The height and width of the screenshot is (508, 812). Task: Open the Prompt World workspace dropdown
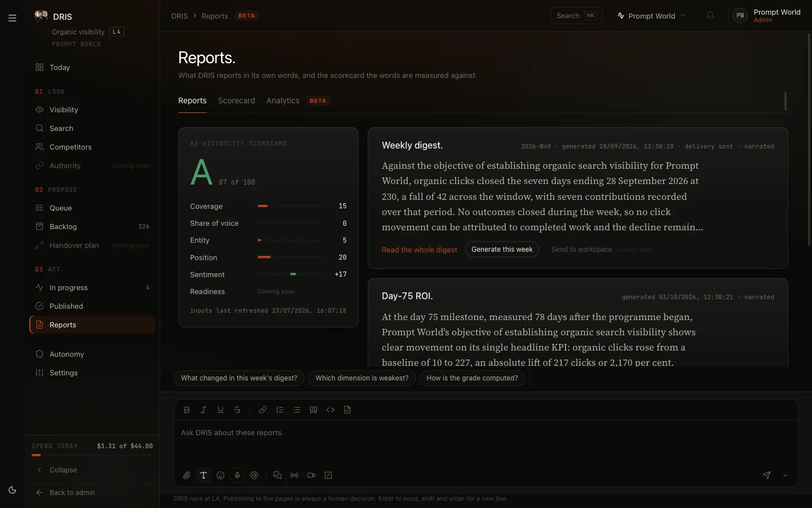(651, 16)
